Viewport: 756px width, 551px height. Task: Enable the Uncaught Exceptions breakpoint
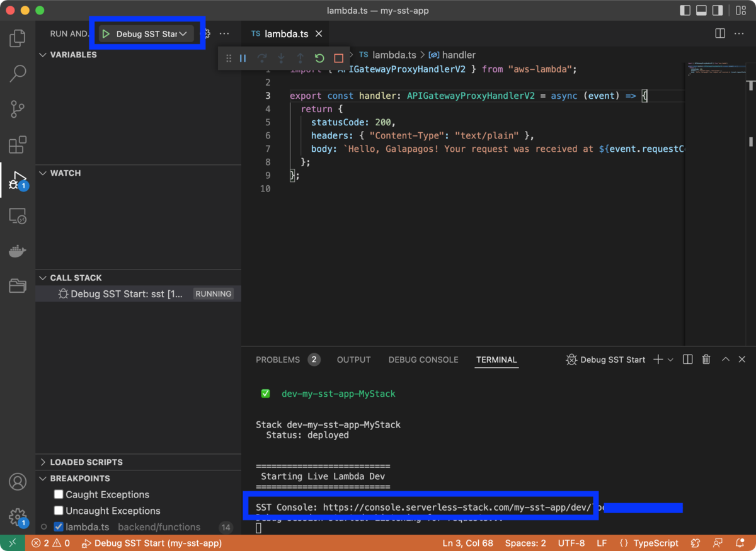point(59,511)
